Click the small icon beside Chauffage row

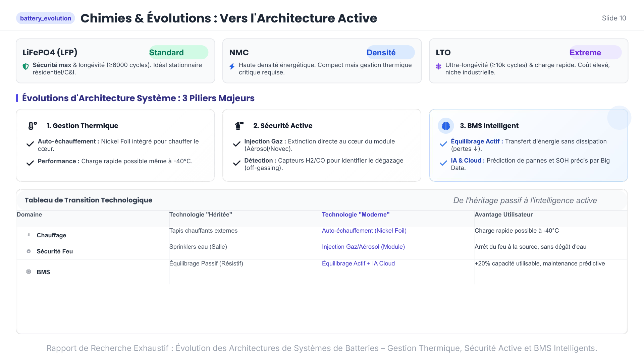pos(29,235)
